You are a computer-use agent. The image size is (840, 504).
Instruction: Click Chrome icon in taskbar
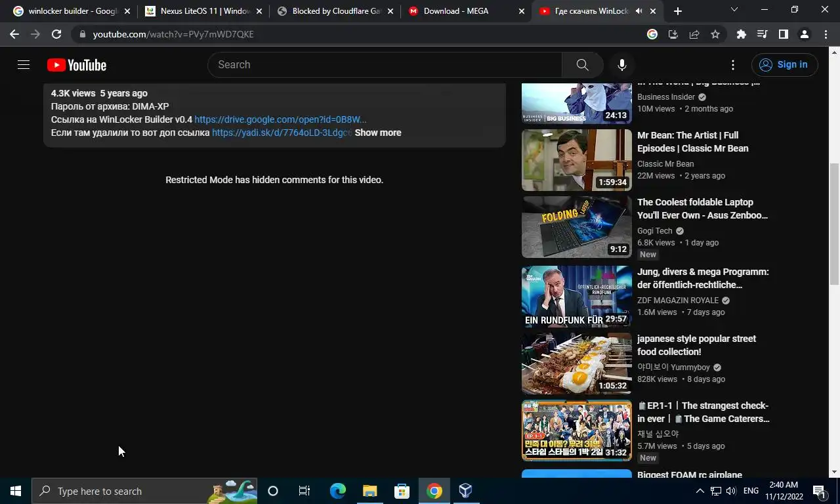tap(434, 491)
